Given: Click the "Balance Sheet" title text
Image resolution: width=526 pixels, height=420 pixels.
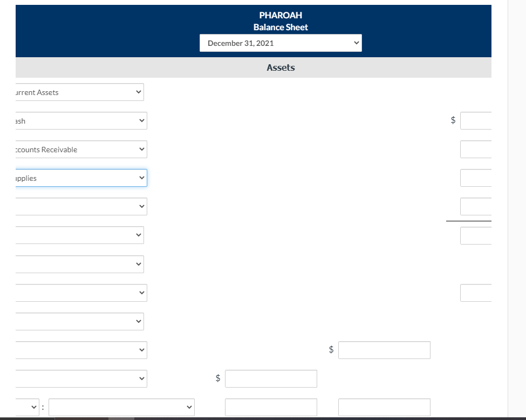Looking at the screenshot, I should point(281,27).
